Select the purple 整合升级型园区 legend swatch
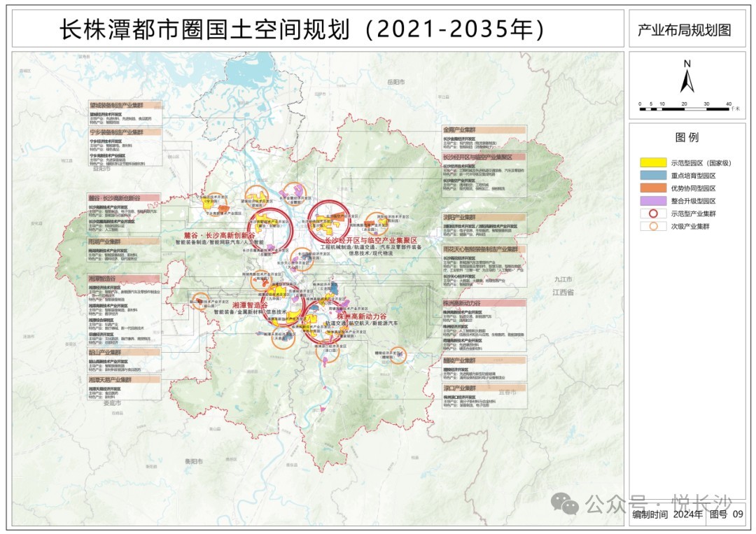 pyautogui.click(x=653, y=201)
